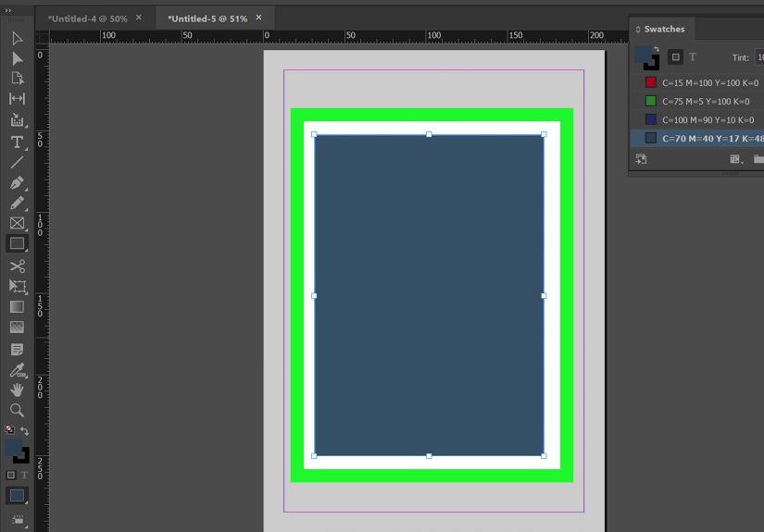This screenshot has width=764, height=532.
Task: Close the Untitled-5 document tab
Action: tap(258, 18)
